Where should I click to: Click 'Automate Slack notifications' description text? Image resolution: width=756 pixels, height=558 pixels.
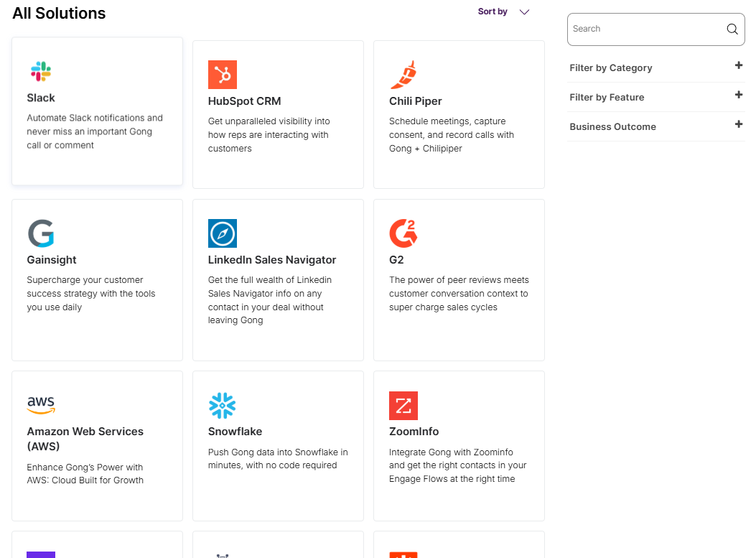(x=95, y=131)
